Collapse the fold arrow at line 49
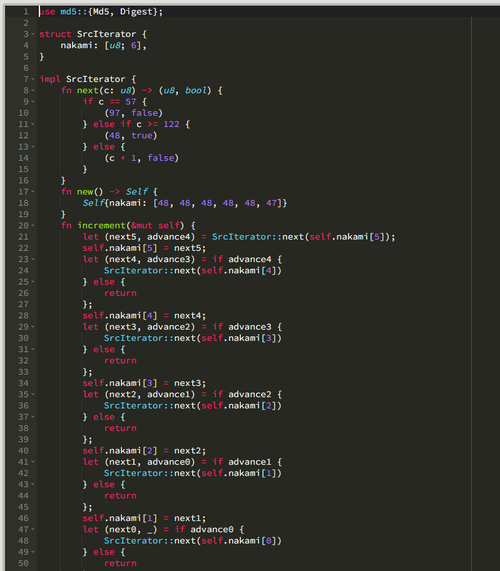This screenshot has height=571, width=500. (33, 552)
